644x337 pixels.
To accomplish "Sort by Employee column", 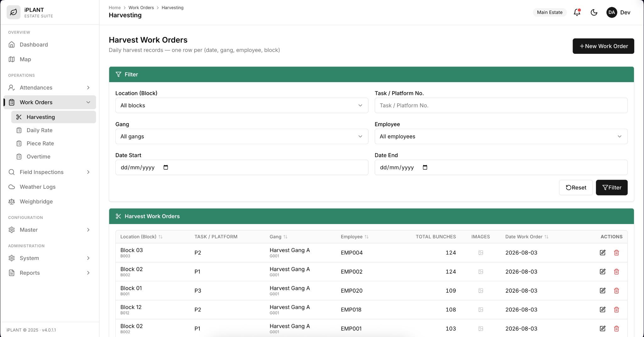I will pos(355,237).
